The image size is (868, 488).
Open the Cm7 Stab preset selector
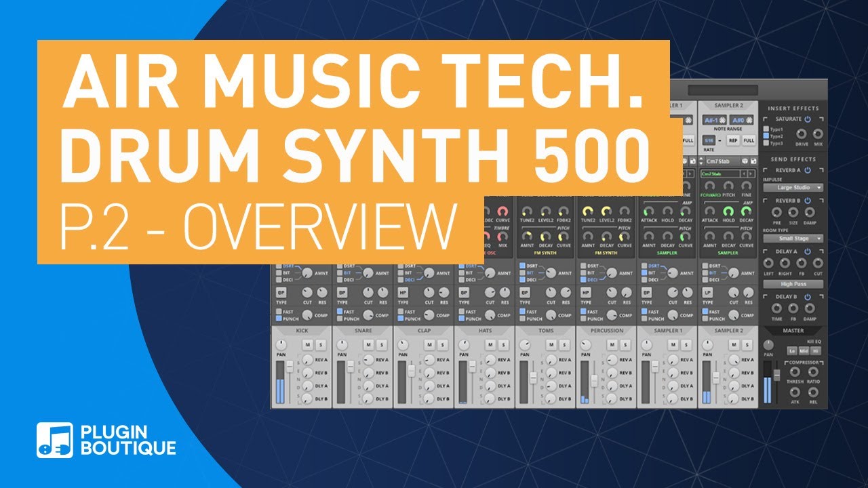(722, 161)
